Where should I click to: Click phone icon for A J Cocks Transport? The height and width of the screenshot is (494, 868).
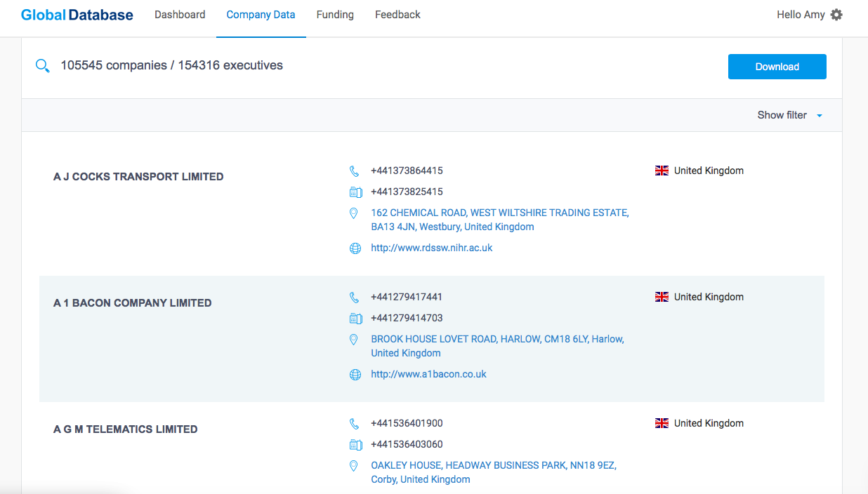355,171
